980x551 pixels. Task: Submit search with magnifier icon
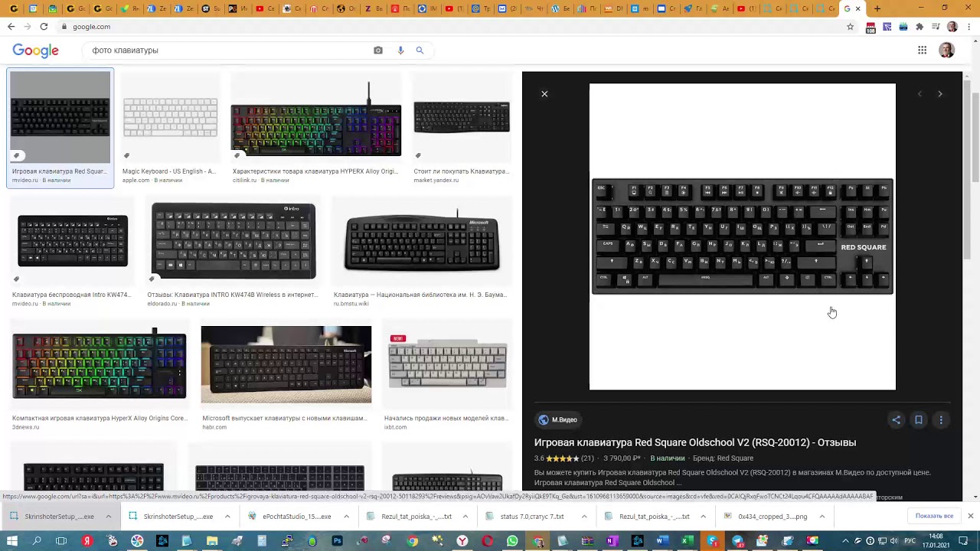tap(420, 51)
